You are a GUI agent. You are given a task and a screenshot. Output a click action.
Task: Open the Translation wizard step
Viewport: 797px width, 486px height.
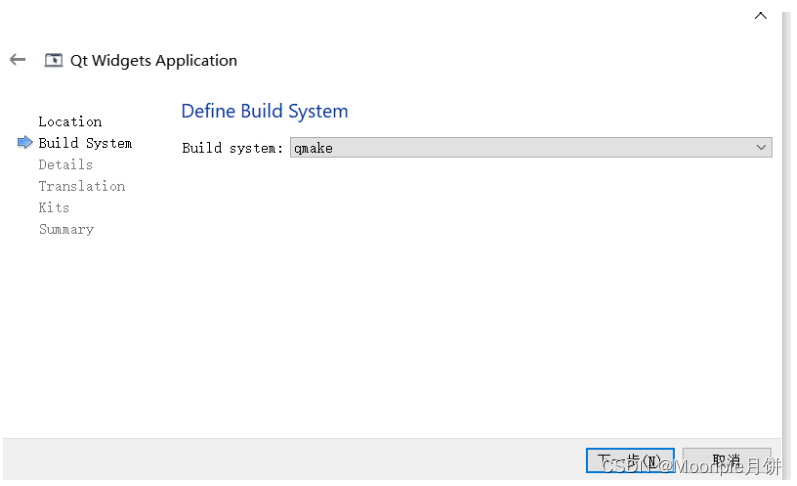(x=81, y=186)
